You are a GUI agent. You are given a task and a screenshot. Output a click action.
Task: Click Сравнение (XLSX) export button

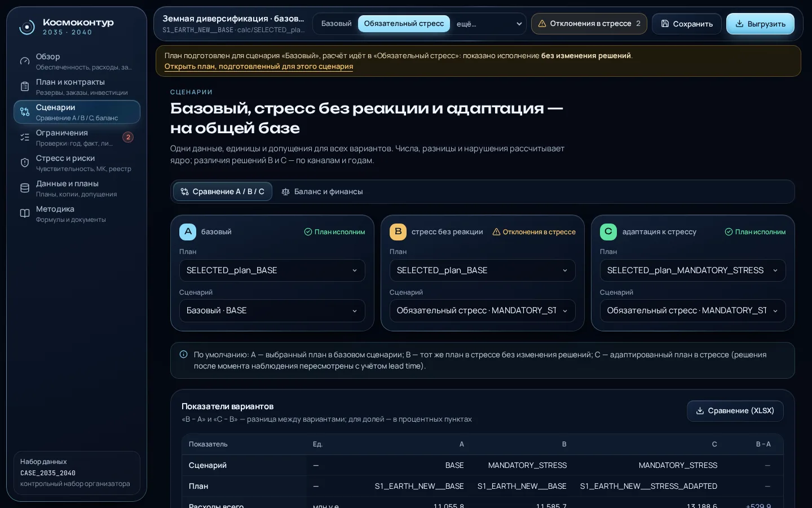point(735,411)
